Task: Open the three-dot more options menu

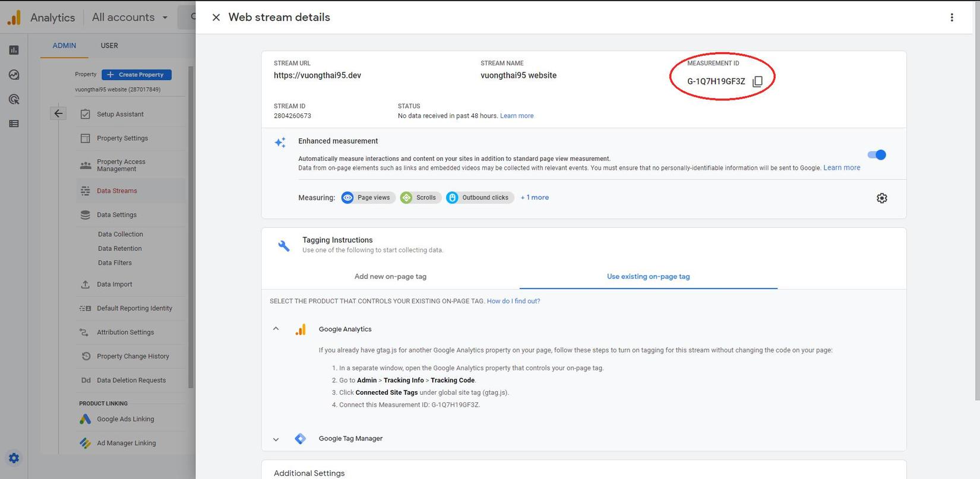Action: point(951,17)
